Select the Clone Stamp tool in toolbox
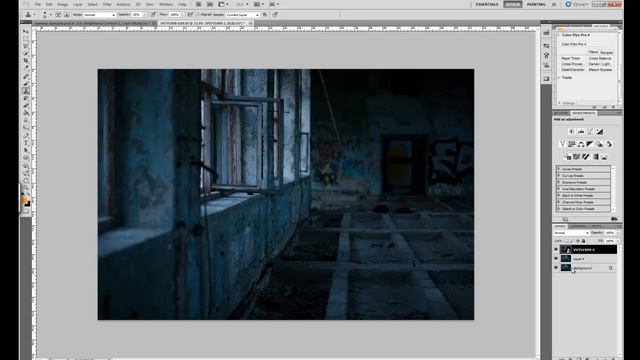 [26, 91]
